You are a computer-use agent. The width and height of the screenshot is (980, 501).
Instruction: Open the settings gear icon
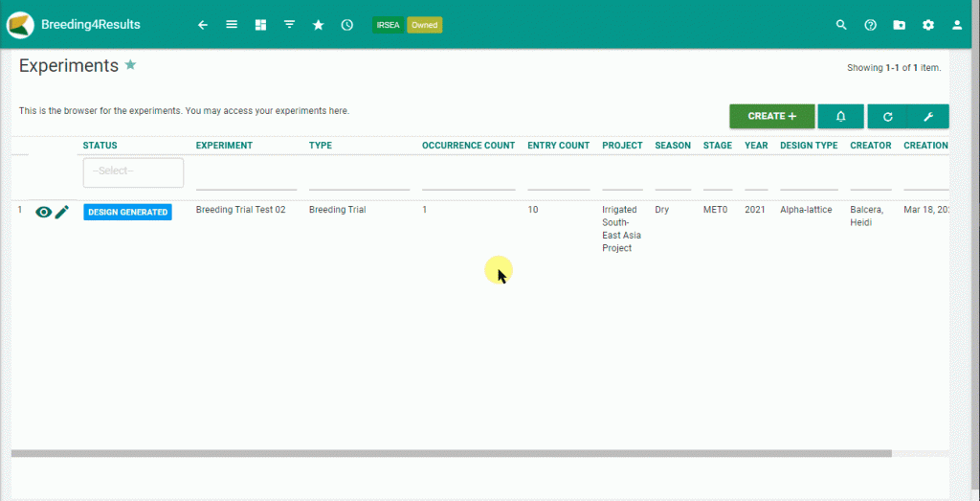pos(927,25)
